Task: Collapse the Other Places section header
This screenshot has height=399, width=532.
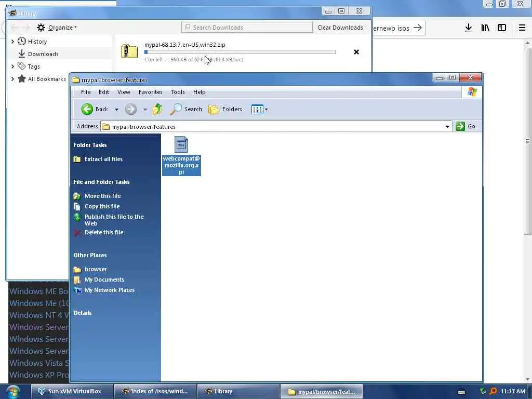Action: (90, 255)
